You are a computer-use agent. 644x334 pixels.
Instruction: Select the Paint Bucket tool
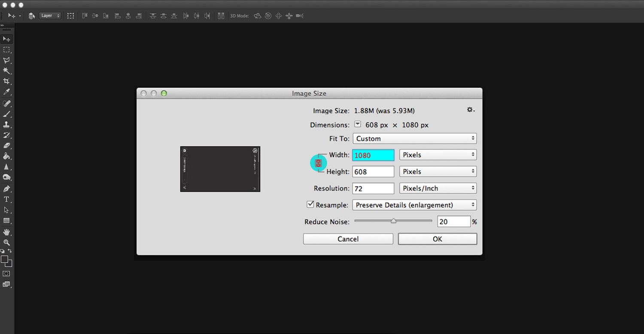point(6,156)
